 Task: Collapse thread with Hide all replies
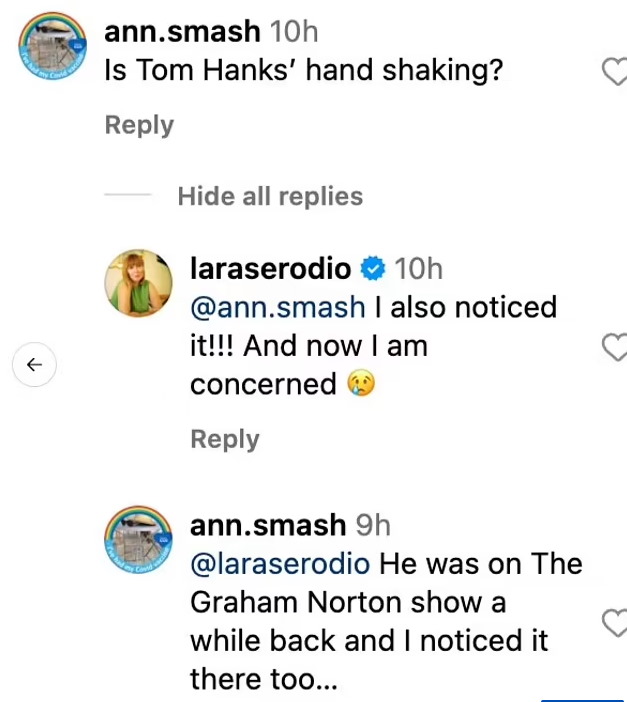270,196
